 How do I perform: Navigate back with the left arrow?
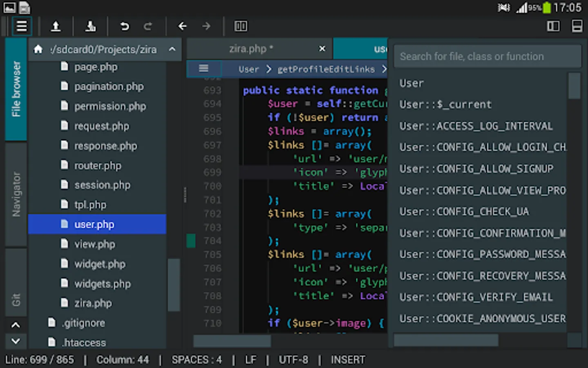point(182,27)
